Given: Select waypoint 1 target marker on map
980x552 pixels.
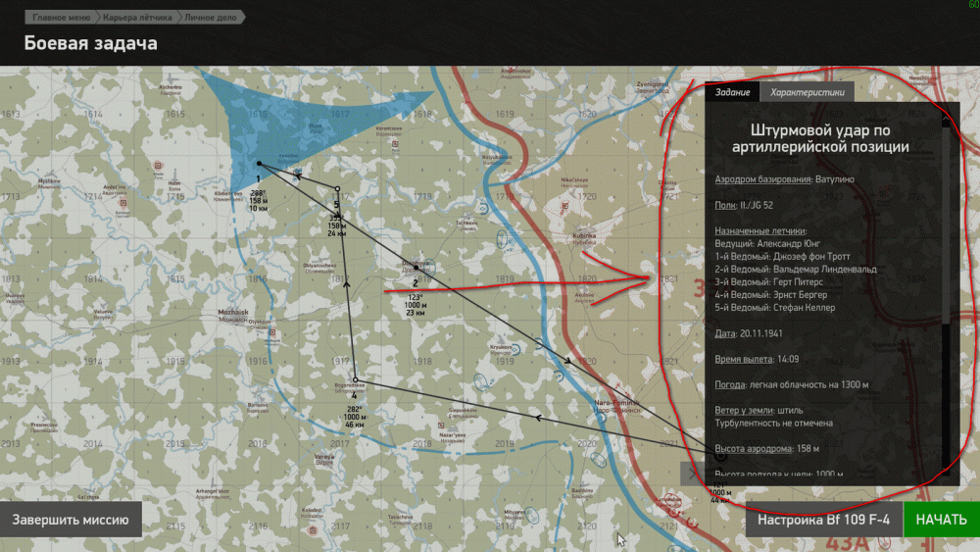Looking at the screenshot, I should coord(260,164).
